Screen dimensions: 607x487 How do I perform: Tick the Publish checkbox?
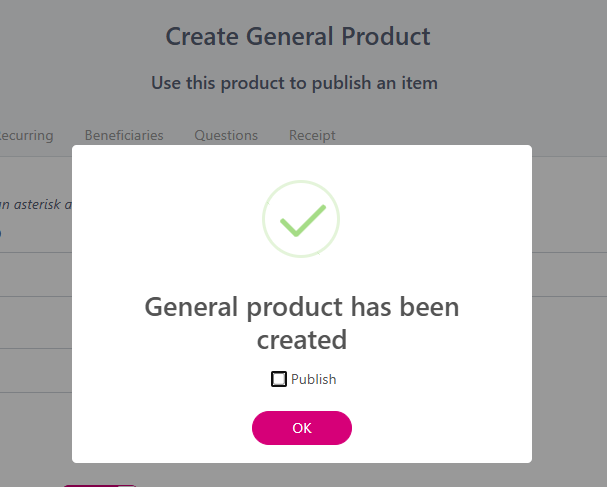click(x=279, y=379)
